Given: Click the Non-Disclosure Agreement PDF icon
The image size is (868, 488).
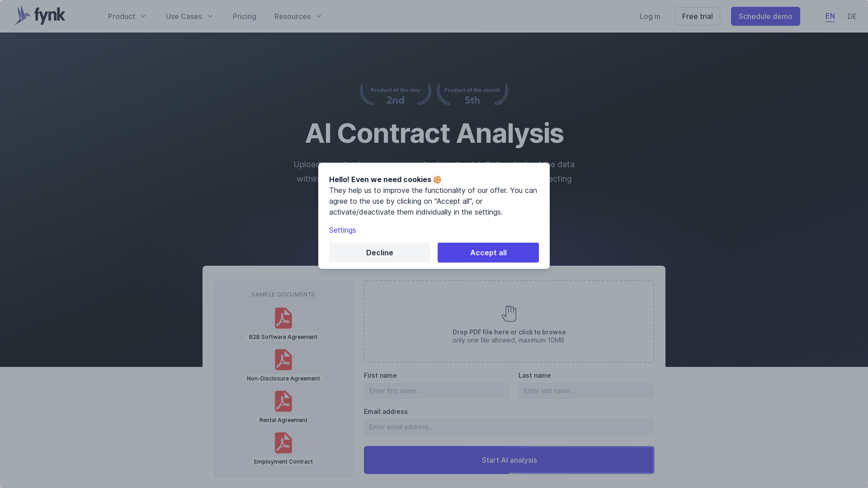Looking at the screenshot, I should point(283,359).
